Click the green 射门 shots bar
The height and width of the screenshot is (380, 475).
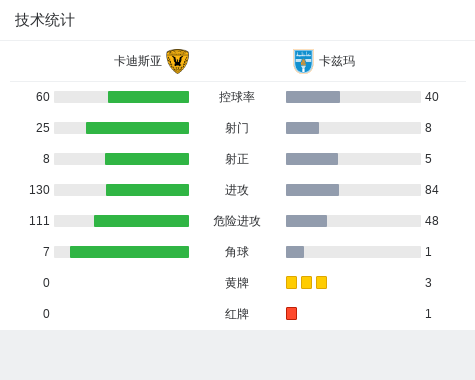coord(137,128)
